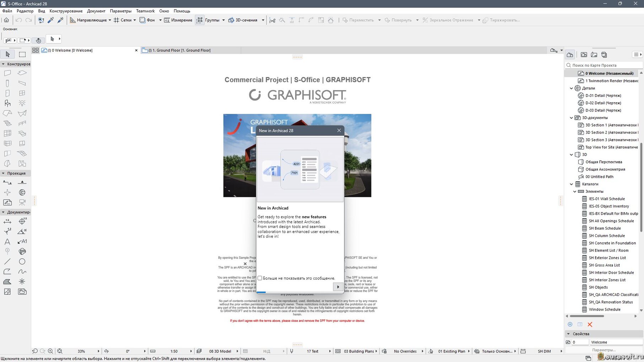Select the Camera tool

[x=22, y=202]
